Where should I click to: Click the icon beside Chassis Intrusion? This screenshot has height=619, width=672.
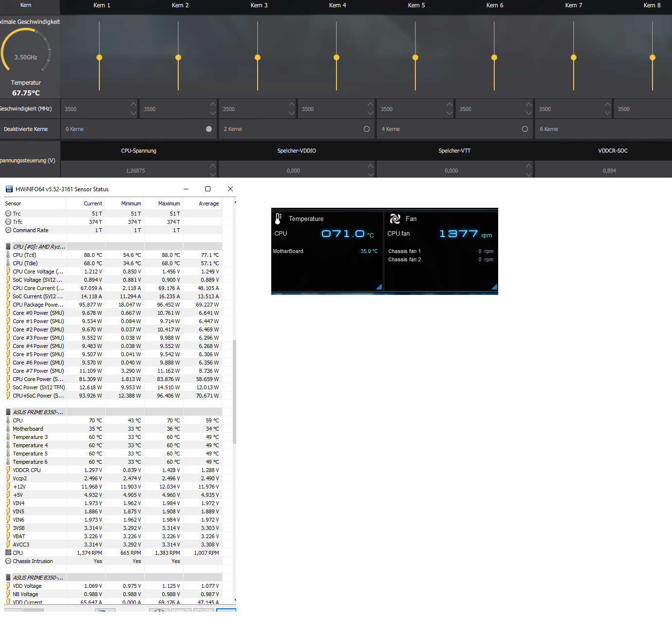[x=8, y=561]
